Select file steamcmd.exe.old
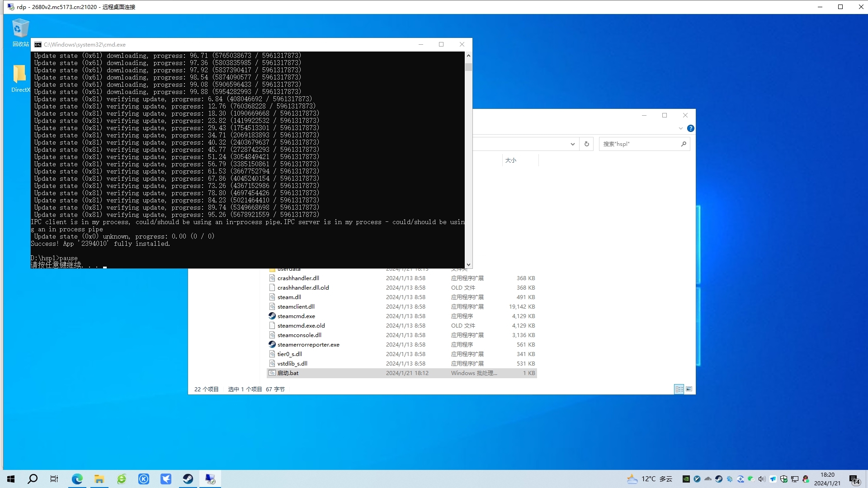868x488 pixels. [x=301, y=326]
